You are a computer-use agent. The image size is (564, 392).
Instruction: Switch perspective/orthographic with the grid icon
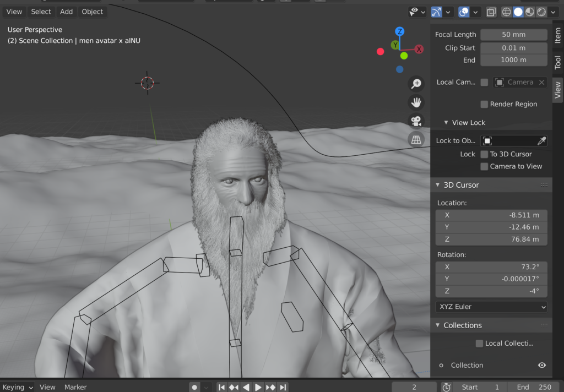416,140
